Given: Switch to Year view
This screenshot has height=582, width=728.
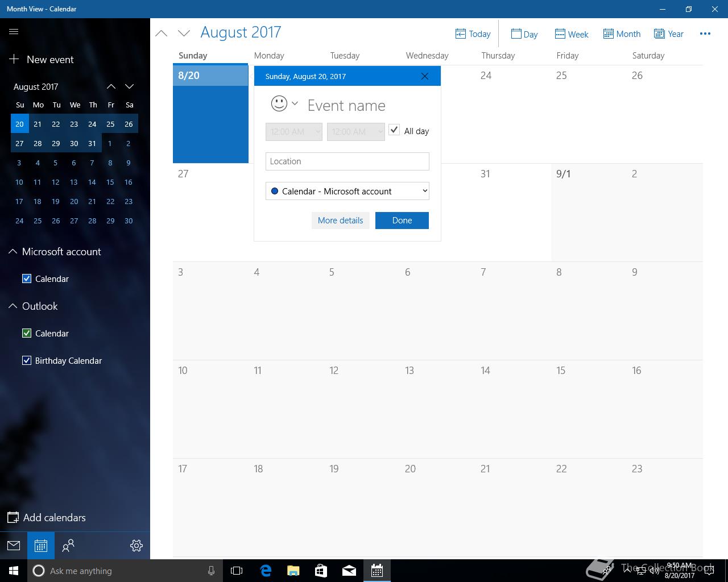Looking at the screenshot, I should pyautogui.click(x=669, y=34).
